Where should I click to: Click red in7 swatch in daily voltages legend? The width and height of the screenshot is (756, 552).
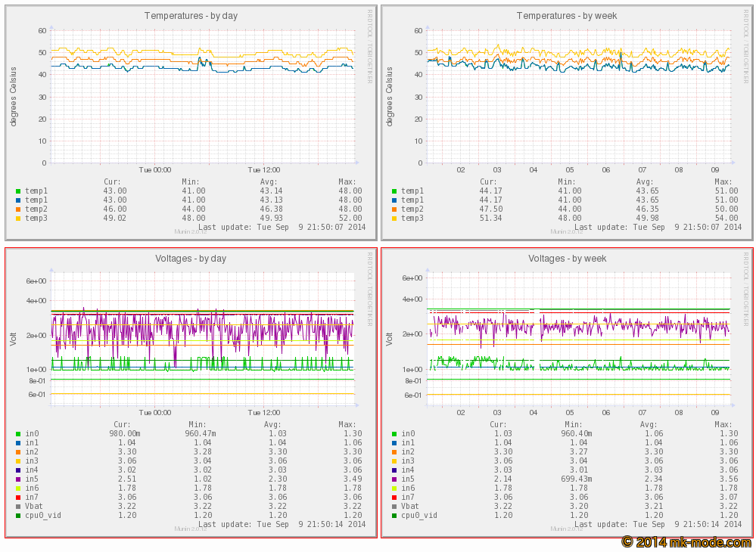18,497
